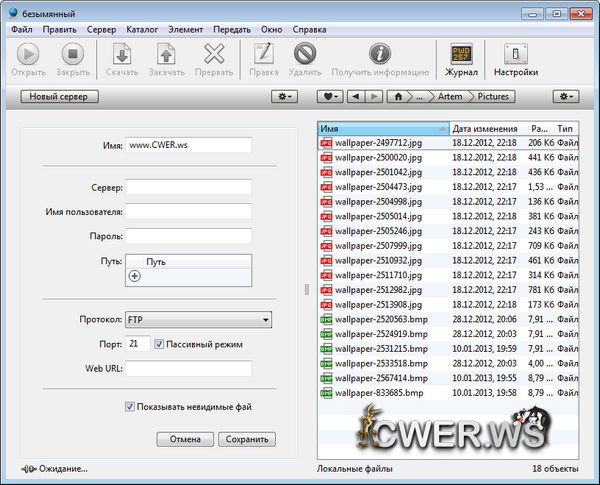
Task: Open the Журнал log icon
Action: [x=461, y=54]
